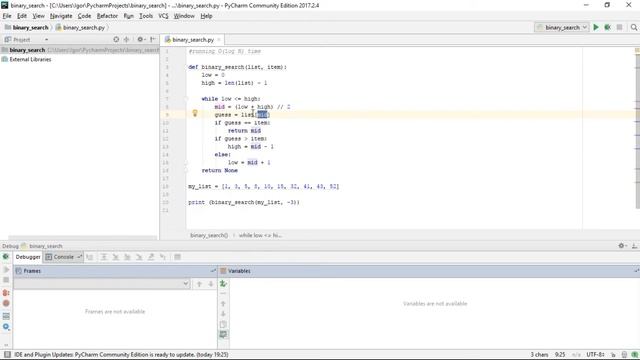640x360 pixels.
Task: Click the previous frame up arrow
Action: (199, 284)
